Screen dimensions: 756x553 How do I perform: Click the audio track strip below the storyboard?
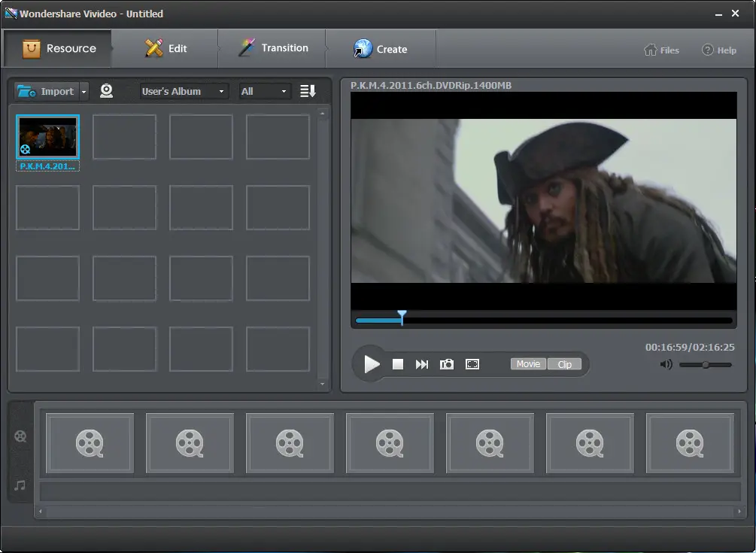click(390, 492)
